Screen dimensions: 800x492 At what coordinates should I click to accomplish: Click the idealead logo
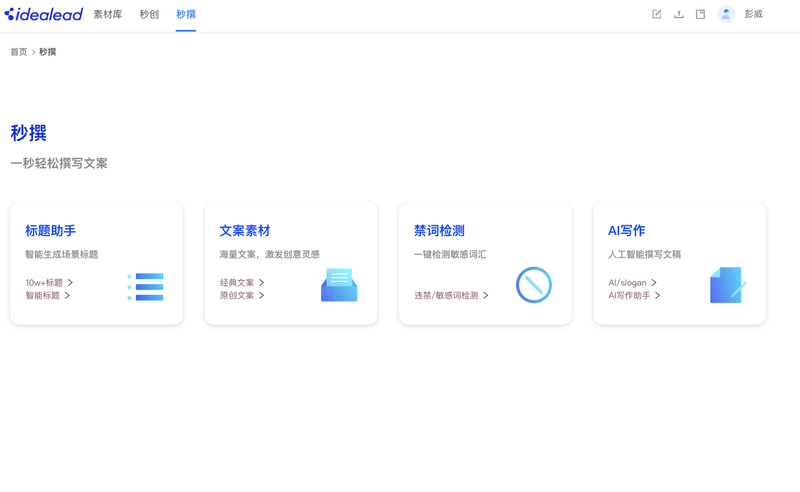point(43,14)
